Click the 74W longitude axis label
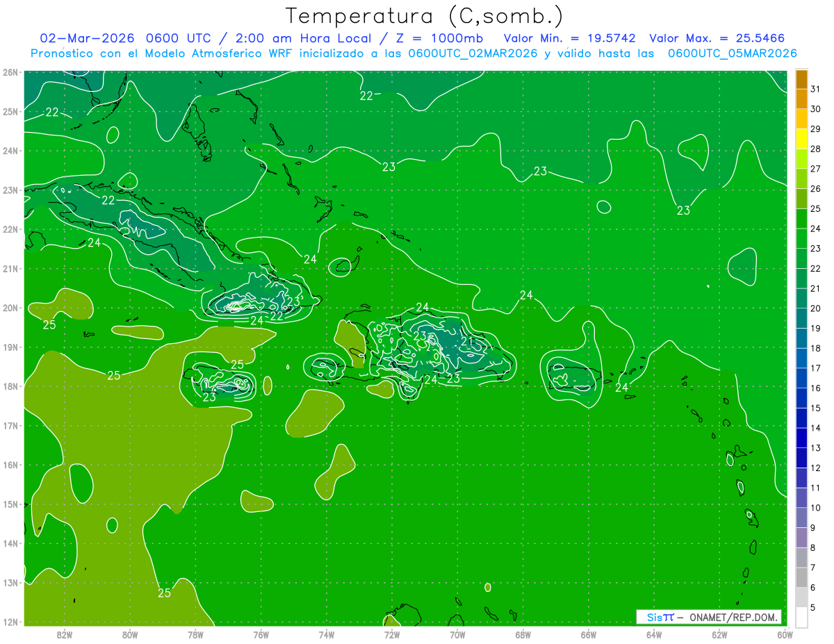Screen dimensions: 834x644 [x=327, y=634]
